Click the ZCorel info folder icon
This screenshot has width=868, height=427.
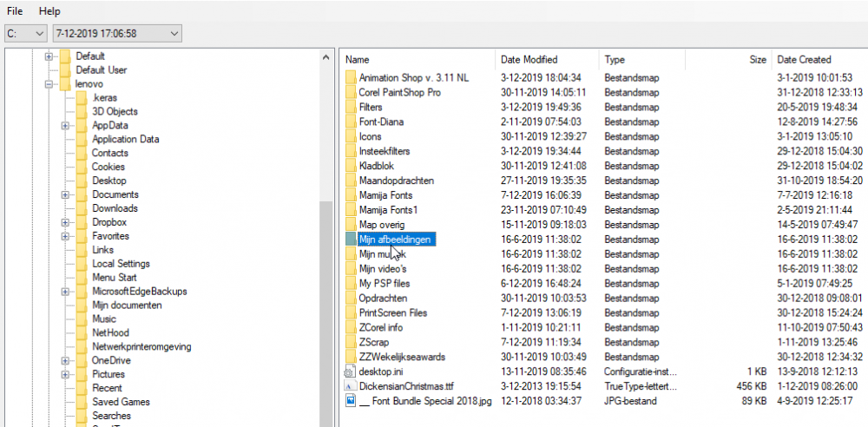(x=351, y=327)
